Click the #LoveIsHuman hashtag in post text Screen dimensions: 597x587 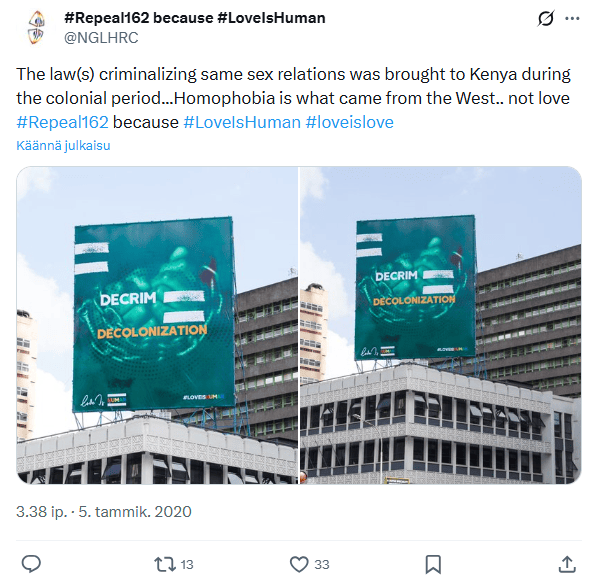(242, 122)
